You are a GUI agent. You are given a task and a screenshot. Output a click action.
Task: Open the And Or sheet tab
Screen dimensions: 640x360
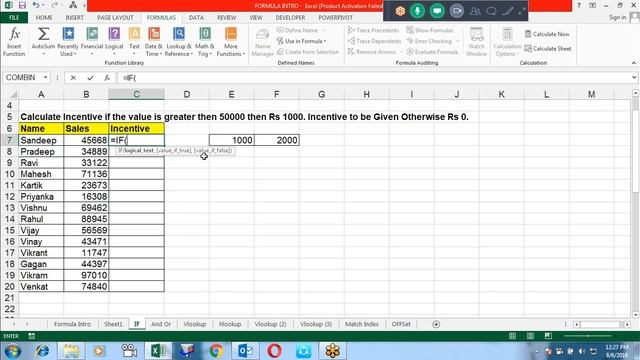click(161, 324)
